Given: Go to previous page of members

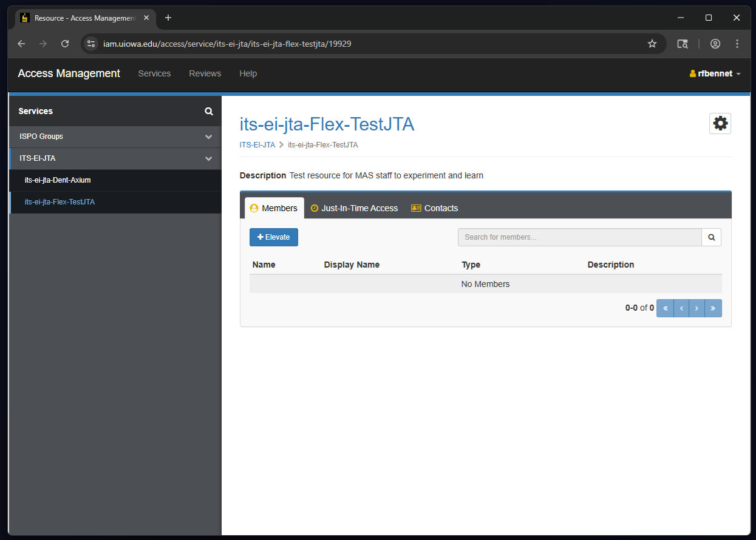Looking at the screenshot, I should point(681,308).
